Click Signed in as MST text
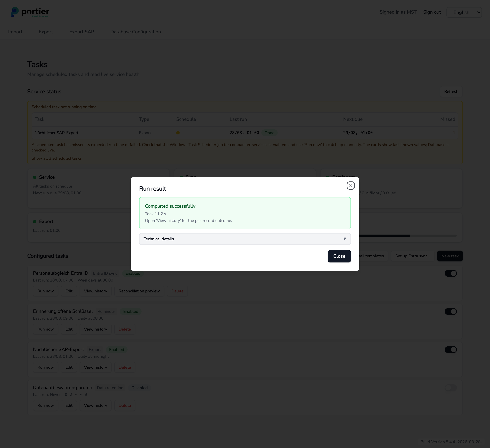The height and width of the screenshot is (448, 490). tap(398, 12)
